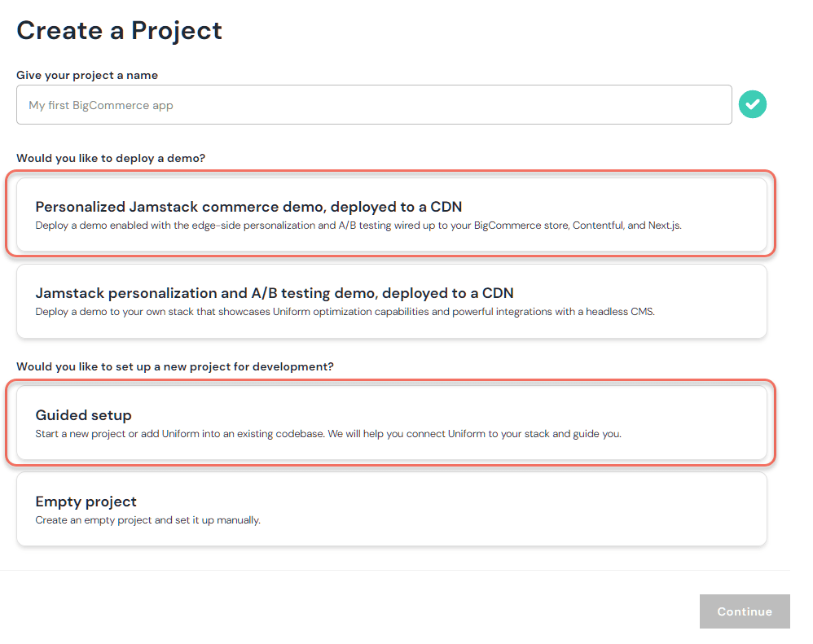Screen dimensions: 813x644
Task: Choose the Guided setup option
Action: [391, 423]
